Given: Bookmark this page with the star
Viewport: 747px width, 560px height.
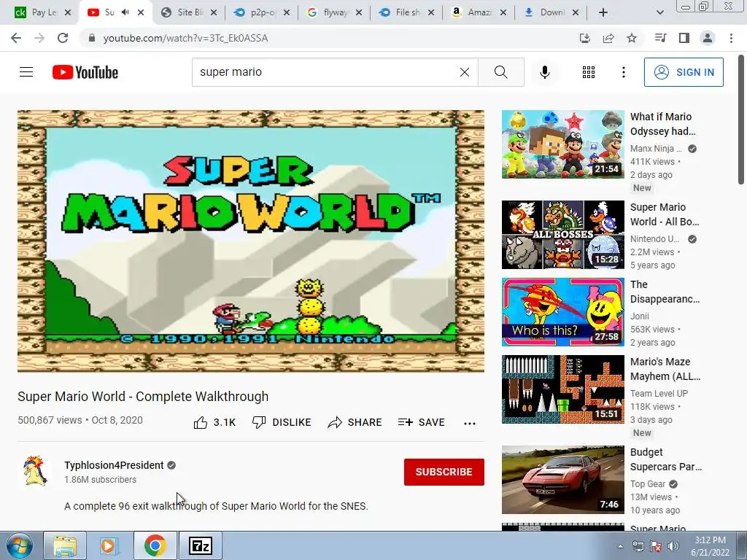Looking at the screenshot, I should click(x=632, y=38).
